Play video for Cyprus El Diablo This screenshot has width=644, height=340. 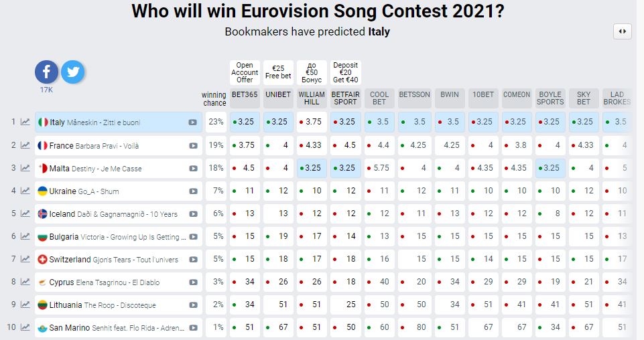pyautogui.click(x=193, y=282)
